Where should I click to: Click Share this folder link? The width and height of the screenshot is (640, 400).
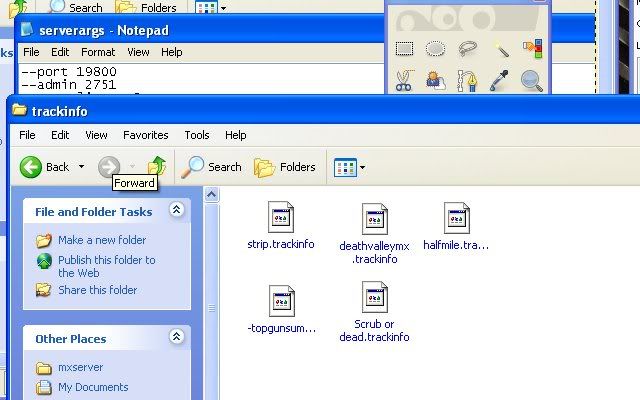tap(98, 290)
